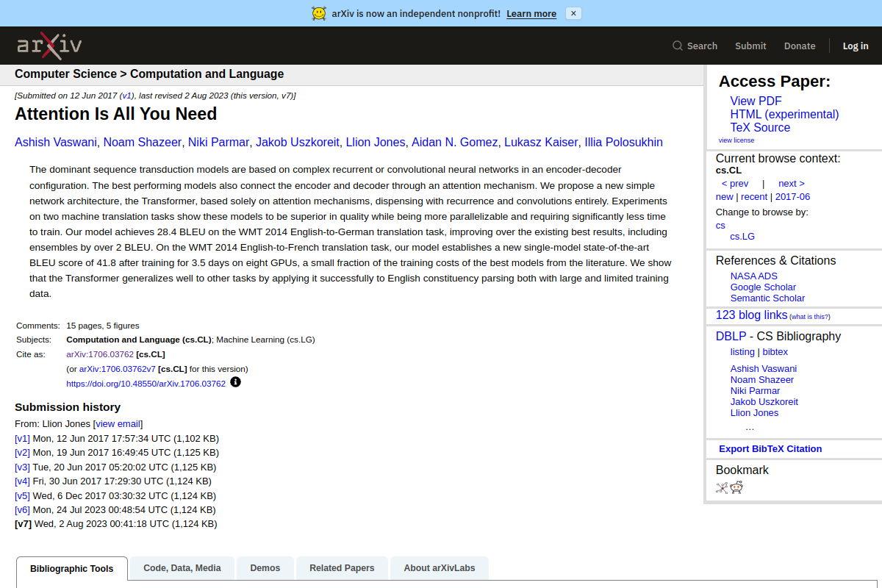Click the paper title Attention Is All You Need
The width and height of the screenshot is (882, 588).
[x=116, y=114]
